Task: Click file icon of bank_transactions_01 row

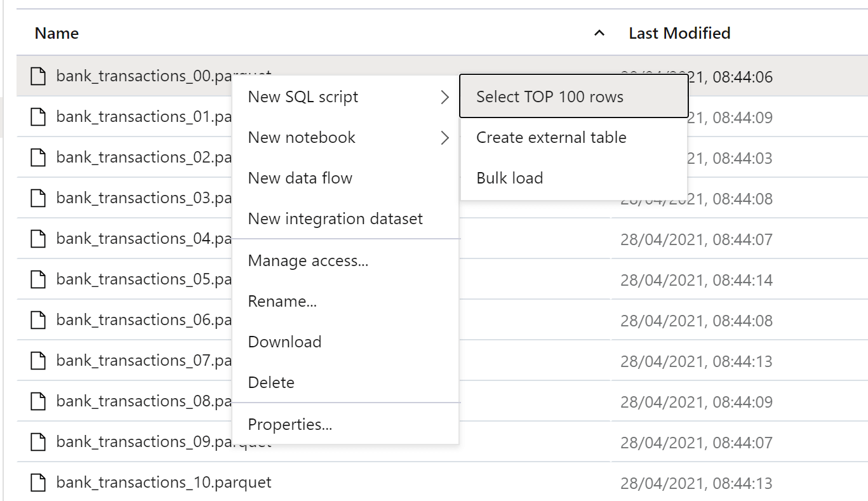Action: point(39,117)
